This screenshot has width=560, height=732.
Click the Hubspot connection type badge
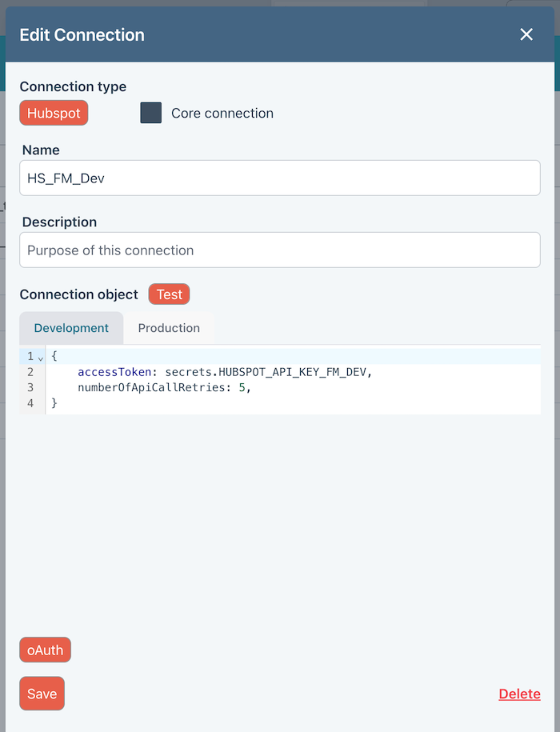point(54,113)
